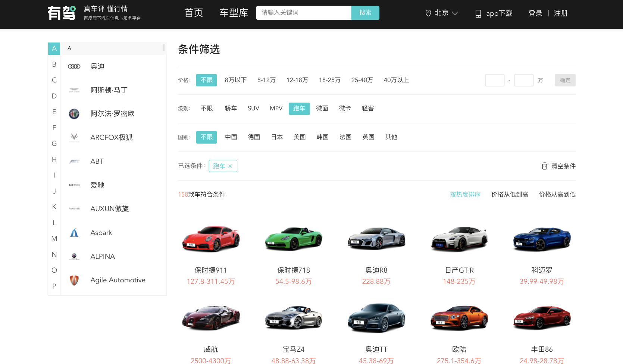Open the 欧陆 car thumbnail
The image size is (623, 364).
pos(459,318)
